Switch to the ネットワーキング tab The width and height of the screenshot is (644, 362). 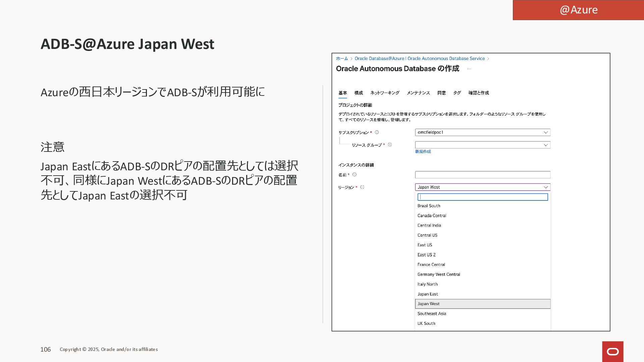coord(384,93)
